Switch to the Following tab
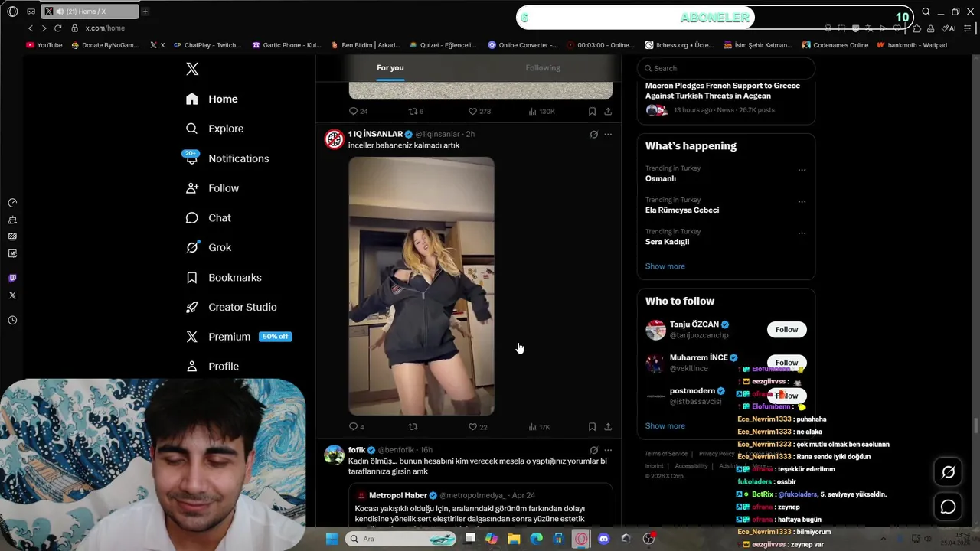The width and height of the screenshot is (980, 551). (543, 67)
